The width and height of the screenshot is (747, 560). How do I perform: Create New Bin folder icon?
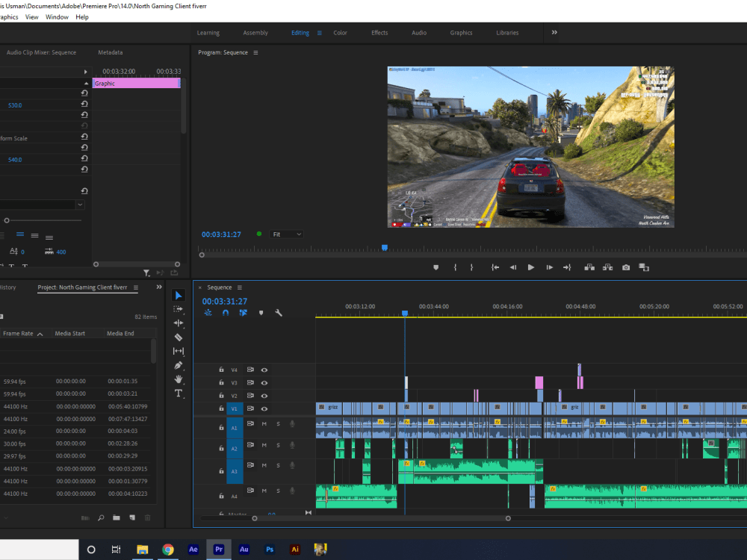pyautogui.click(x=117, y=517)
